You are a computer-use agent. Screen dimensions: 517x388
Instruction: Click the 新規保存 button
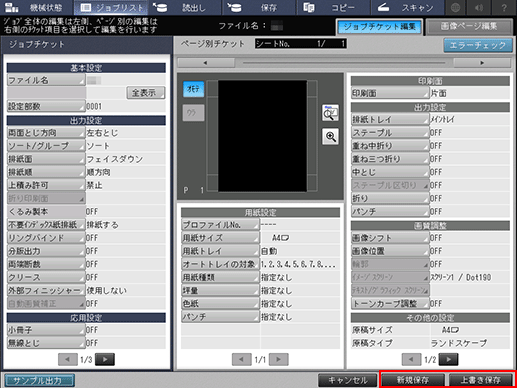(x=413, y=380)
